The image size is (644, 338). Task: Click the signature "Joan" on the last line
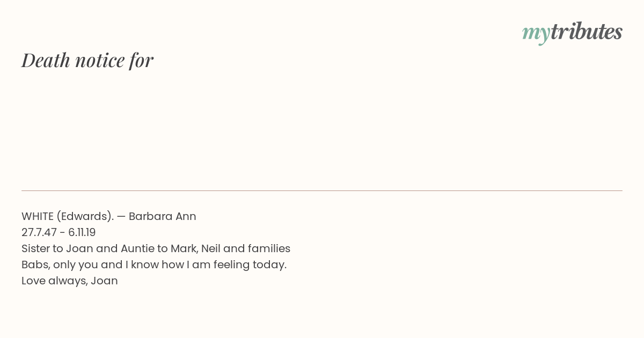click(x=104, y=281)
